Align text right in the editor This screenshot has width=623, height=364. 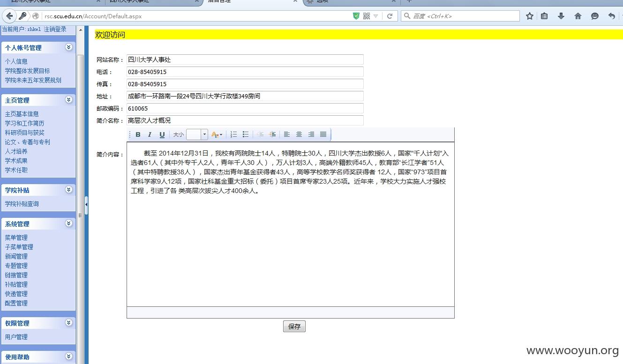311,134
